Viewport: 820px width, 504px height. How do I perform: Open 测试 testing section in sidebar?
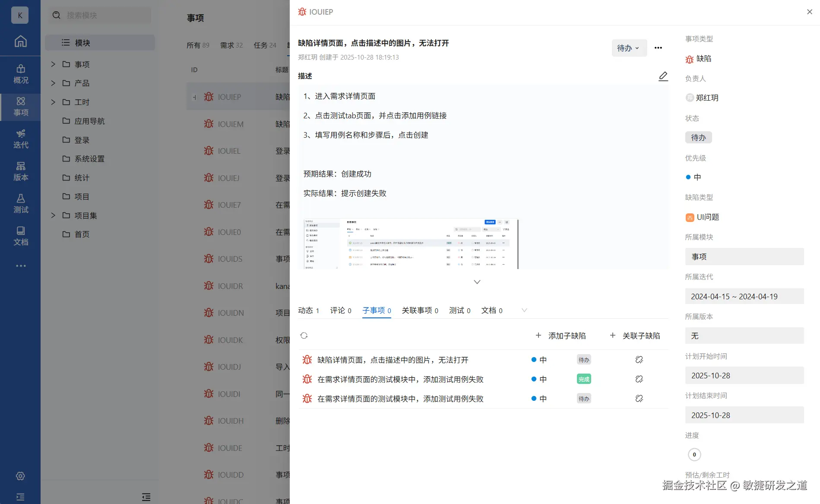pos(20,204)
